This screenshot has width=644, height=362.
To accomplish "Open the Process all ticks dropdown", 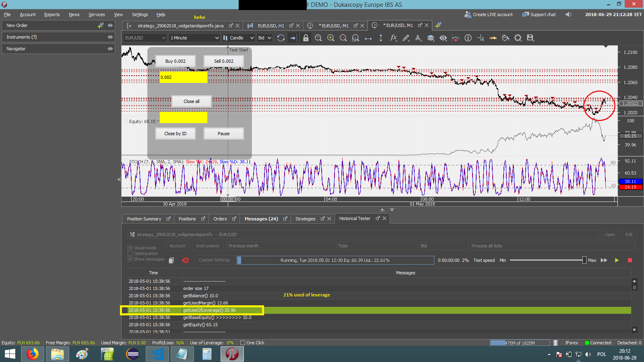I will (553, 246).
